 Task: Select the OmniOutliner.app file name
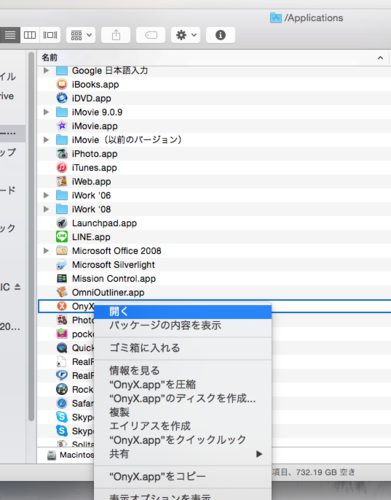[x=108, y=292]
